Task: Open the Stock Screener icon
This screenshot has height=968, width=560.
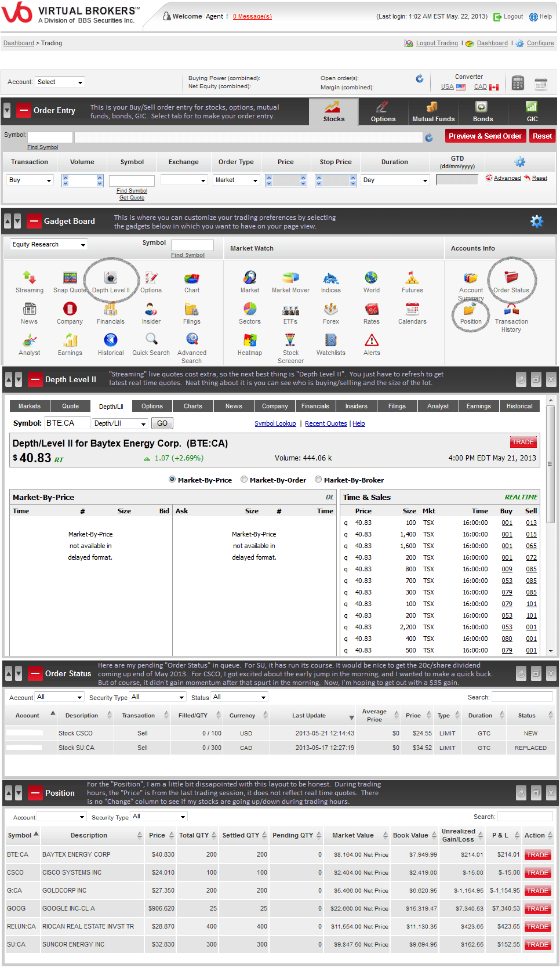Action: coord(290,340)
